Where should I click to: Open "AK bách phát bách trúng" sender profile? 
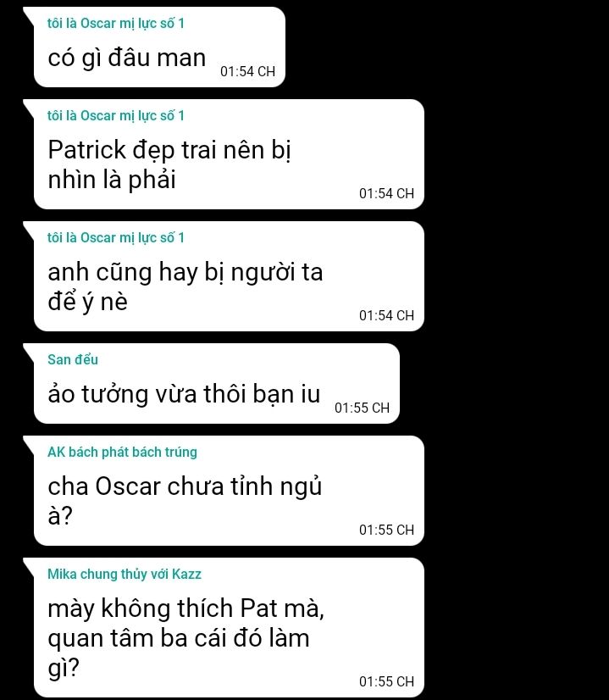122,452
